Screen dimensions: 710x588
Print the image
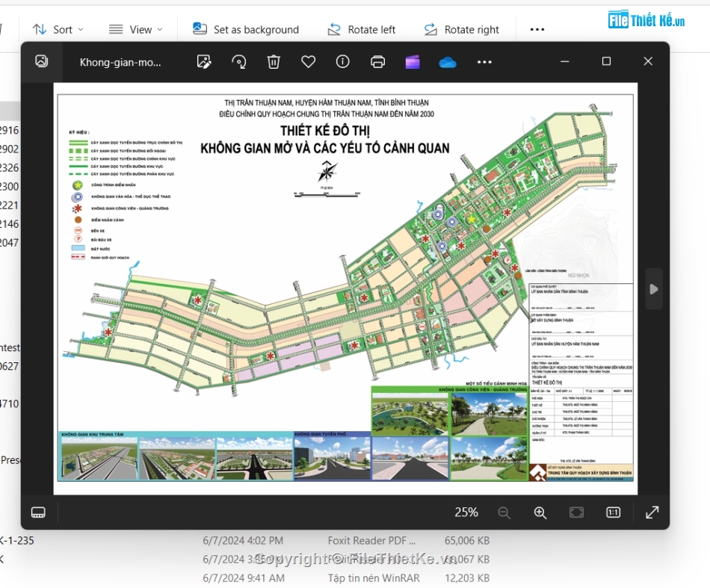click(x=377, y=61)
